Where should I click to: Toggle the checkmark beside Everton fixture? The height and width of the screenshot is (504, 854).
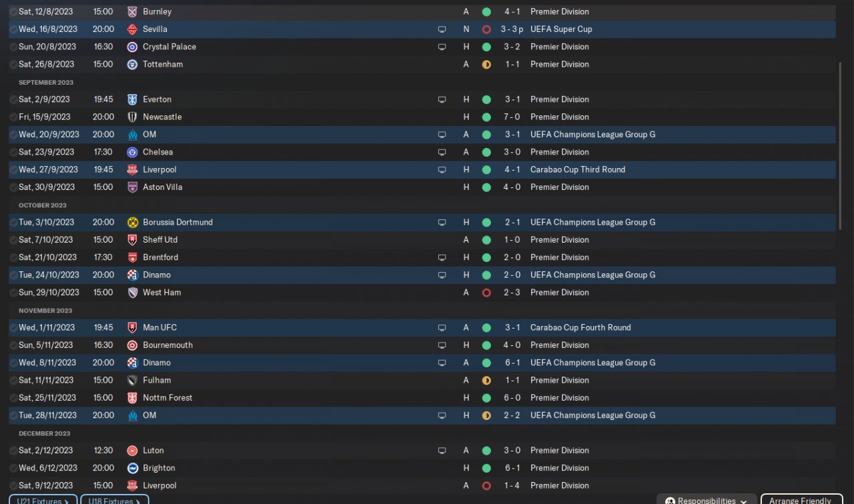13,99
